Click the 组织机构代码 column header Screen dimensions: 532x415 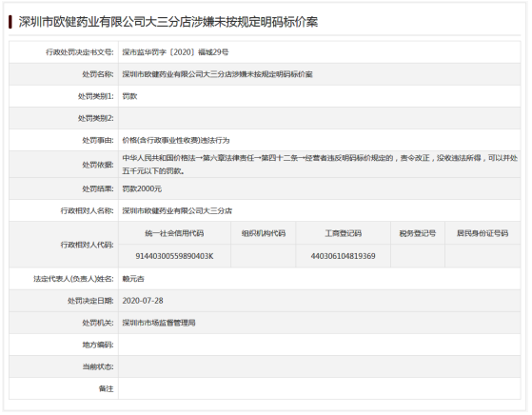[x=264, y=233]
